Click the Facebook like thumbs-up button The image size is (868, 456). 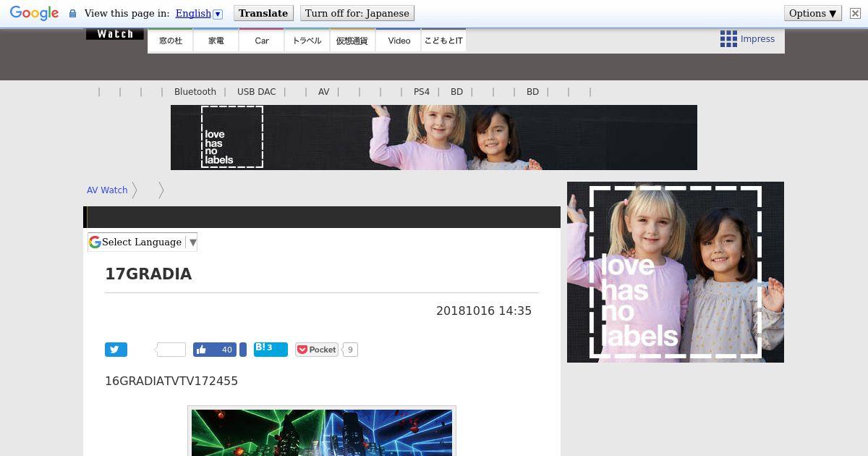coord(215,350)
